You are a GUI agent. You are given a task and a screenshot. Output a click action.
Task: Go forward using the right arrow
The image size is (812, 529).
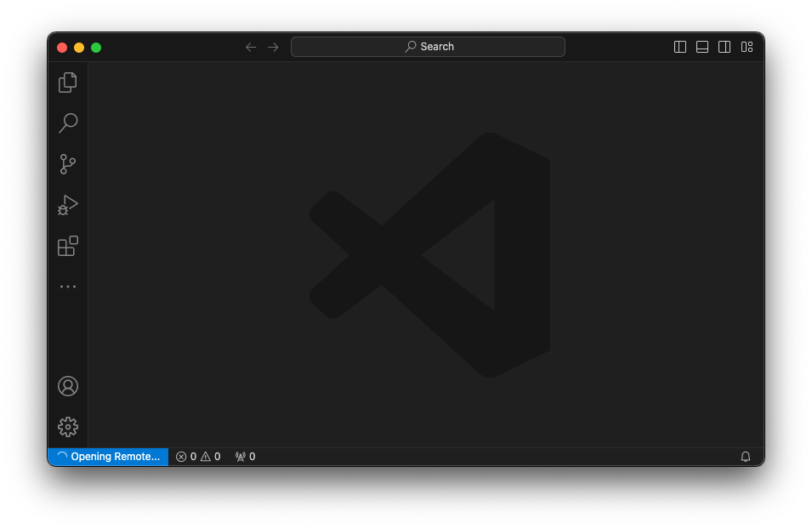point(274,47)
